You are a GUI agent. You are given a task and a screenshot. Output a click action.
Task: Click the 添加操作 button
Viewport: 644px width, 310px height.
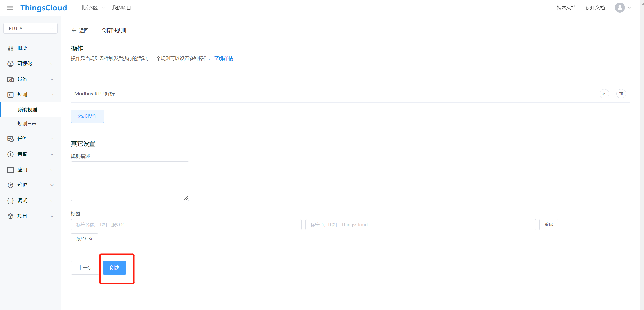87,116
